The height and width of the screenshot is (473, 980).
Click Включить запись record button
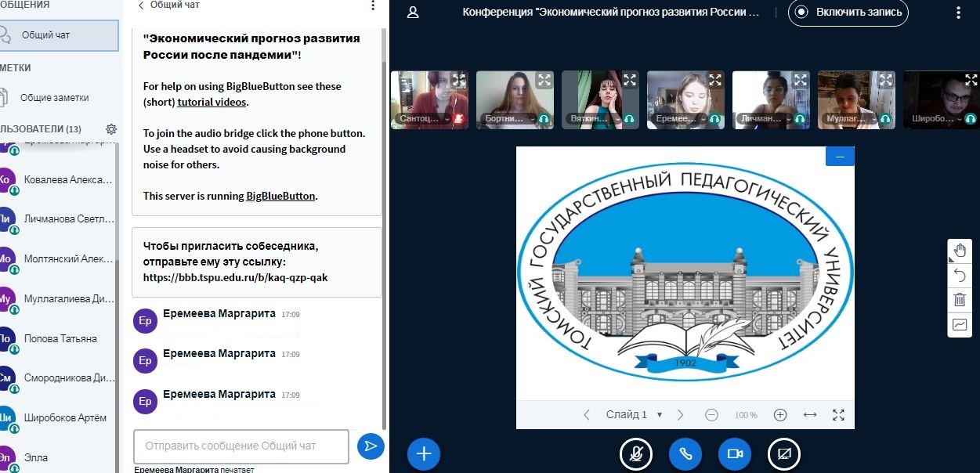click(x=848, y=12)
